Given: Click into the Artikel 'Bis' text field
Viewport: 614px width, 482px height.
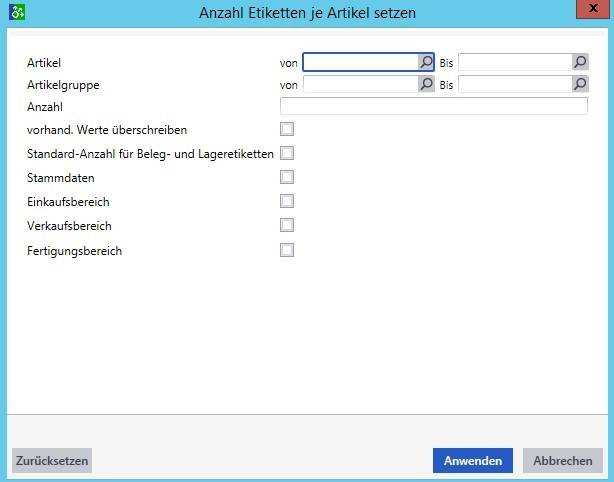Looking at the screenshot, I should (514, 62).
